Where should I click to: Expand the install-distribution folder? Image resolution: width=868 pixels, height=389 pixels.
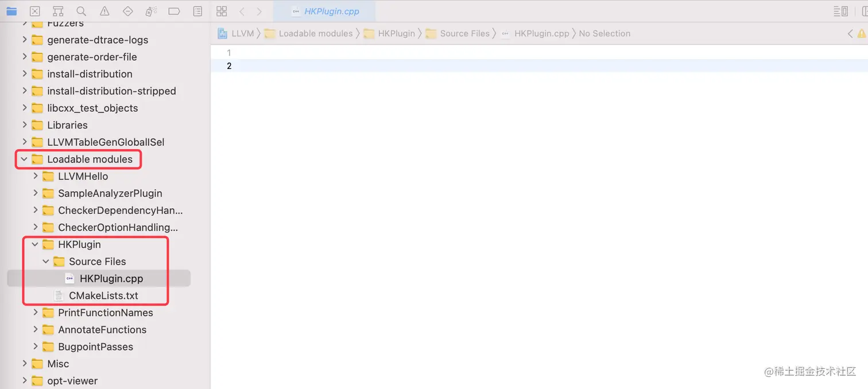pos(24,74)
